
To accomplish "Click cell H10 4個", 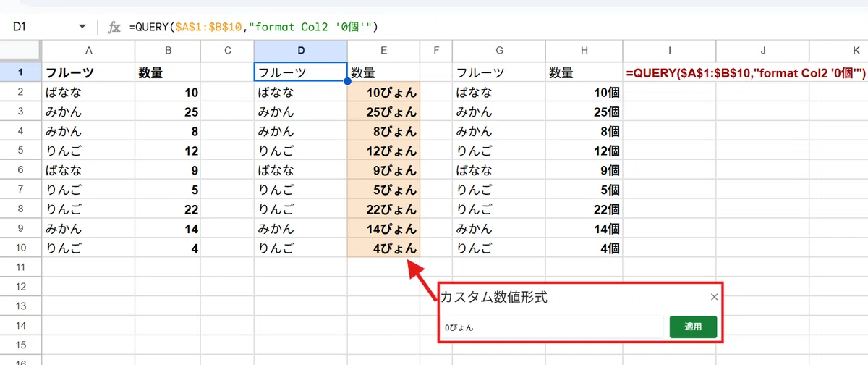I will click(584, 248).
